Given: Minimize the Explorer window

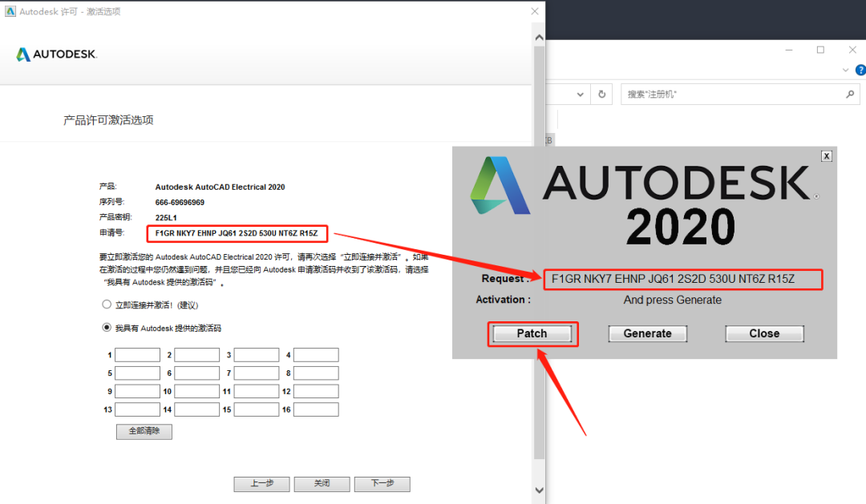Looking at the screenshot, I should [x=789, y=50].
